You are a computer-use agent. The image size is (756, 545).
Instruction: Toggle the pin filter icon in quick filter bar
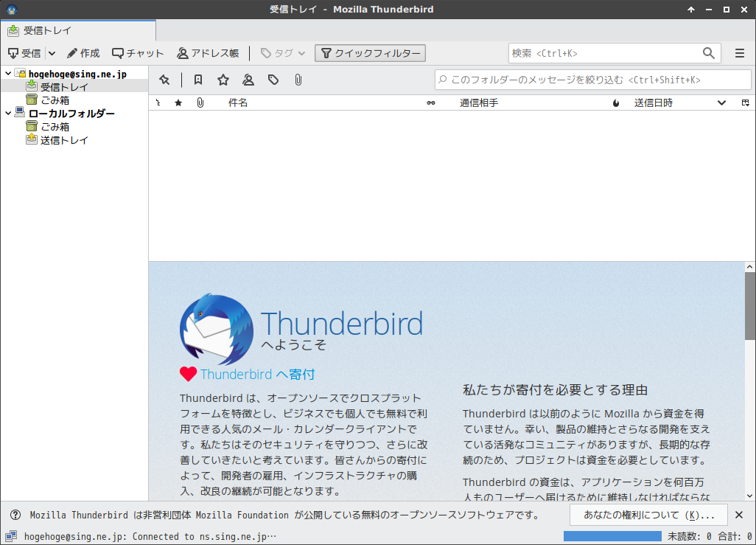pyautogui.click(x=164, y=80)
